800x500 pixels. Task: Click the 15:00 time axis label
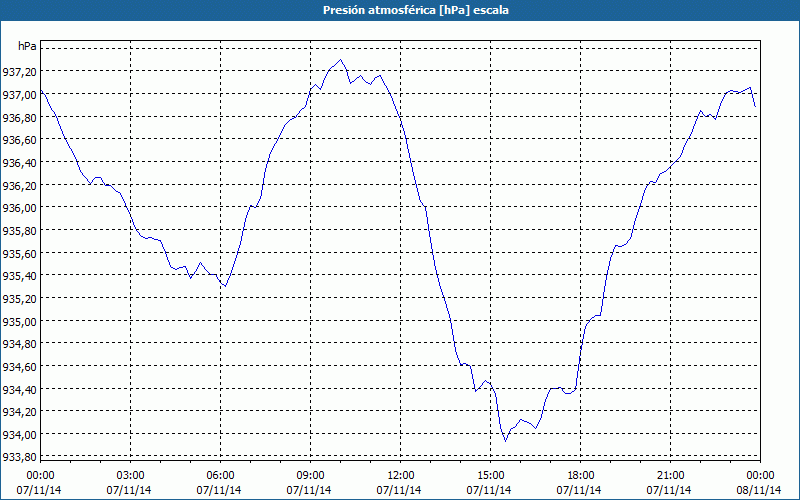[490, 476]
